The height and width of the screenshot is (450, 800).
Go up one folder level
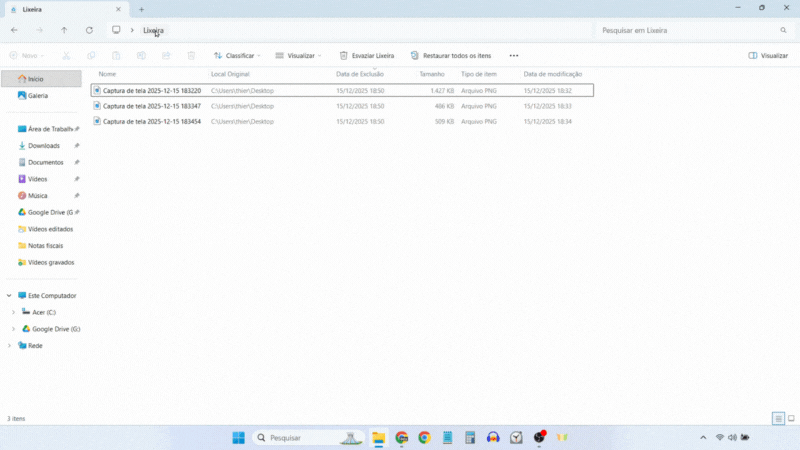coord(64,31)
